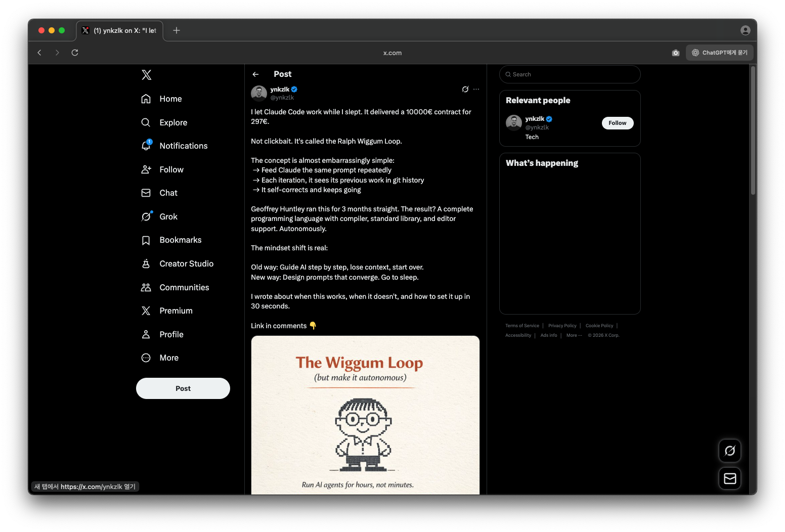Open the Terms of Service link

(522, 326)
